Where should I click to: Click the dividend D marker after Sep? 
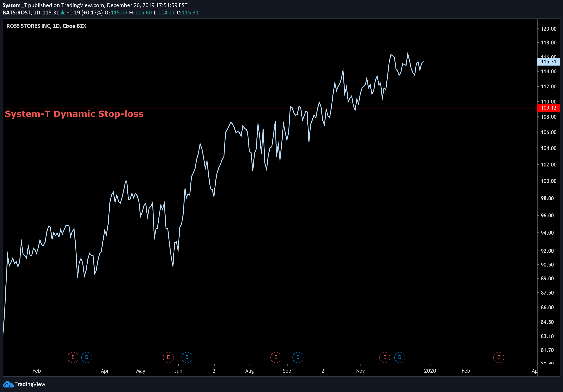(x=298, y=357)
